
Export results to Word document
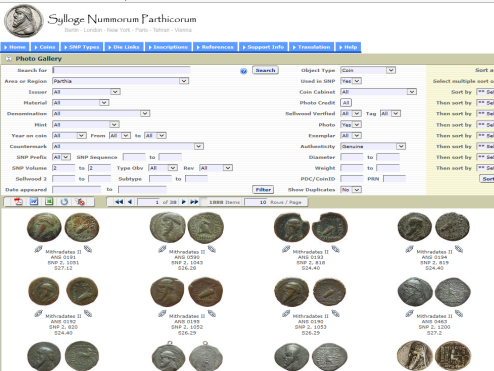(x=34, y=202)
